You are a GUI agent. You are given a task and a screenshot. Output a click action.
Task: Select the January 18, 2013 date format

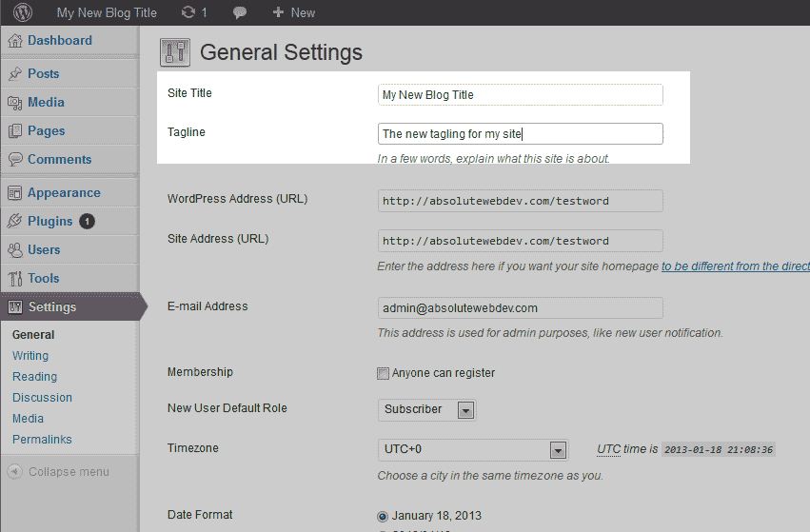383,516
